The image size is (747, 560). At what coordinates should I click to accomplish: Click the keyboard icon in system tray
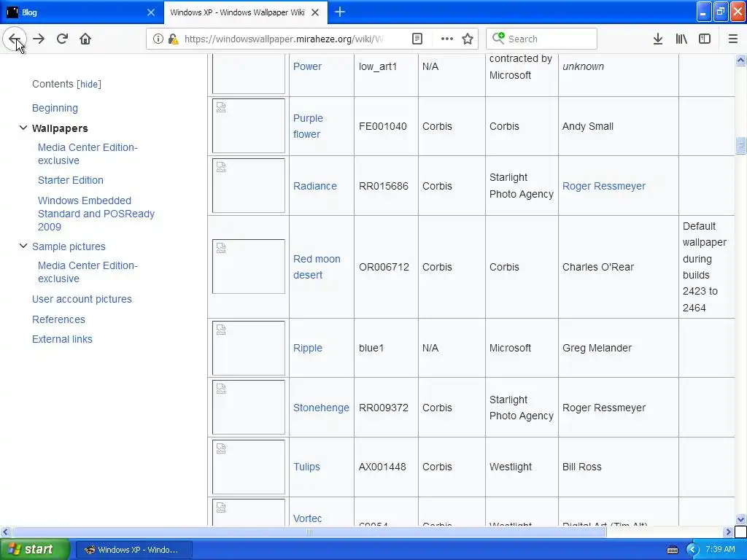(672, 550)
